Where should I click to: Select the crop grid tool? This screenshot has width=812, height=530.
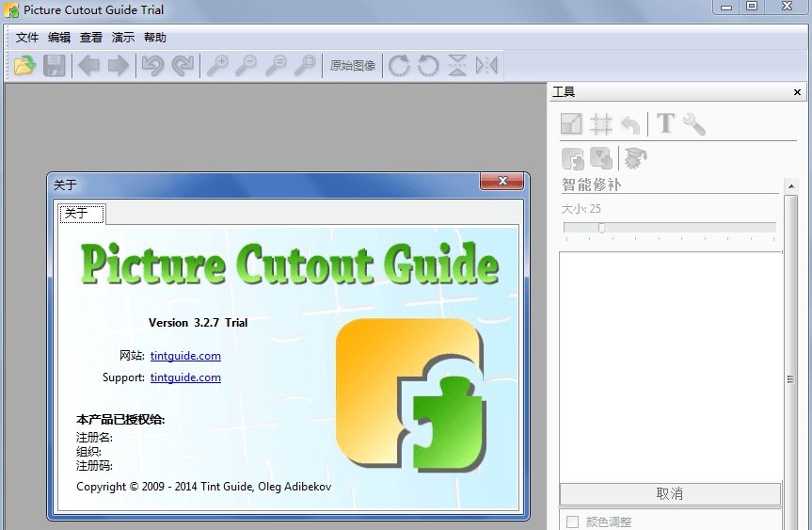[601, 124]
